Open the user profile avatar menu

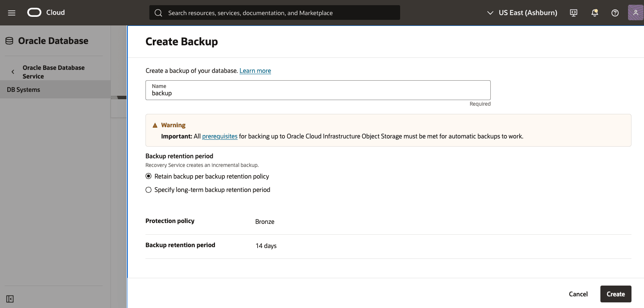point(635,13)
